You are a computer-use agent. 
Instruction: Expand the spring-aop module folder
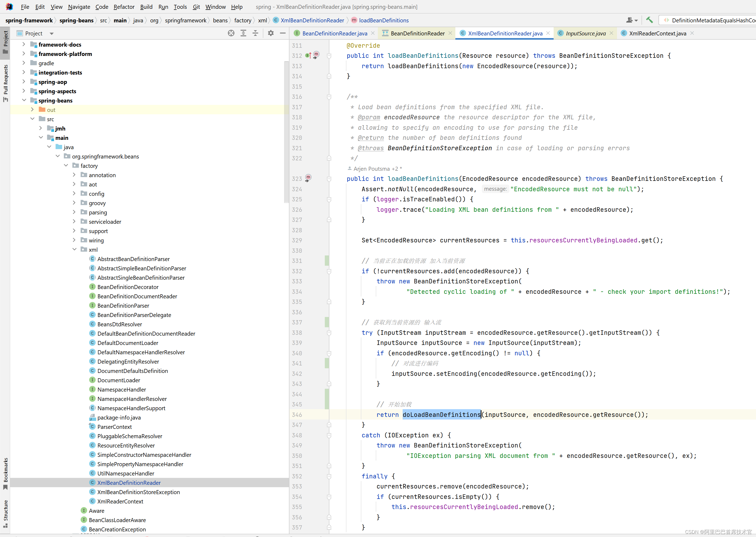coord(24,82)
